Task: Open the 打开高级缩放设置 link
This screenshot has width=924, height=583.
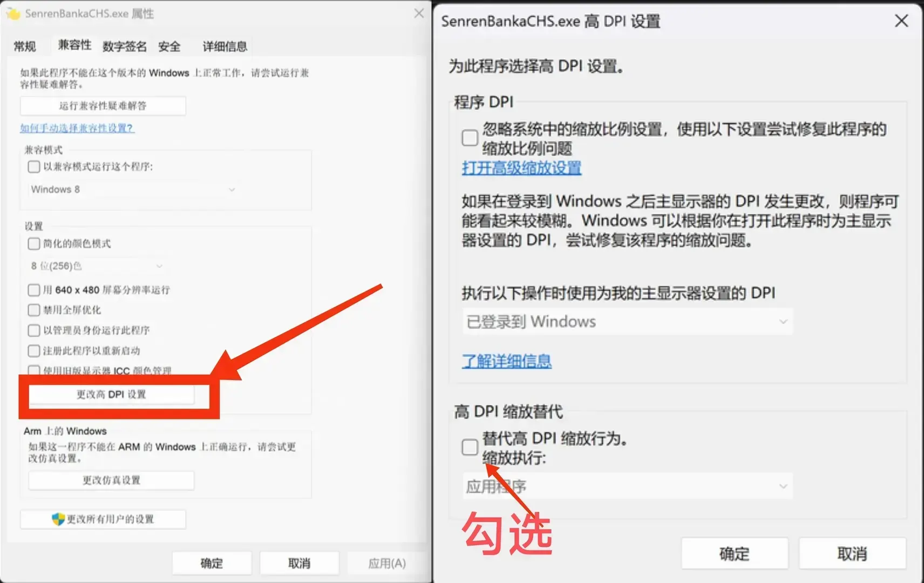Action: point(521,168)
